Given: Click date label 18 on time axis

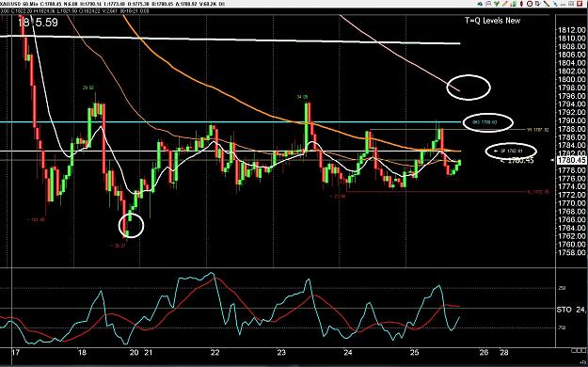Looking at the screenshot, I should [x=82, y=352].
